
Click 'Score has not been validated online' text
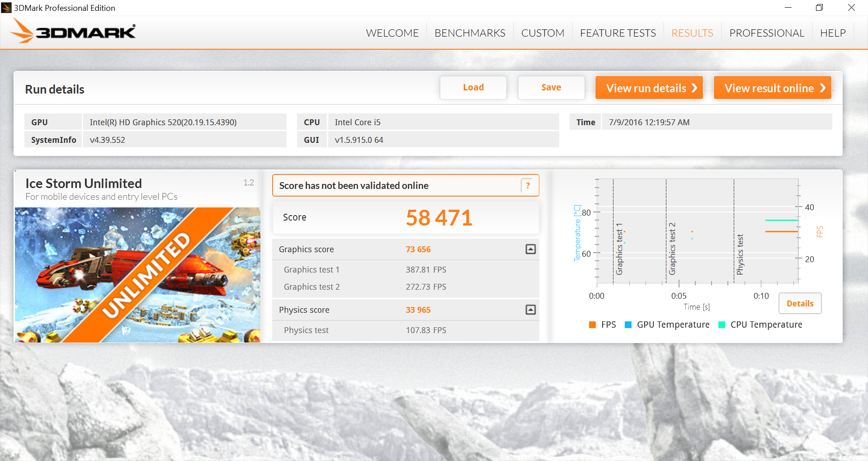[354, 185]
